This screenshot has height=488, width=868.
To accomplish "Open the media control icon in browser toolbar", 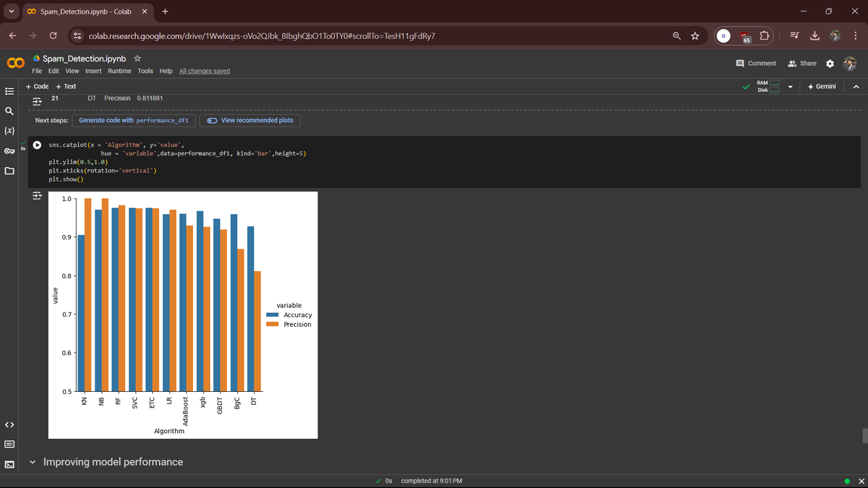I will point(793,35).
